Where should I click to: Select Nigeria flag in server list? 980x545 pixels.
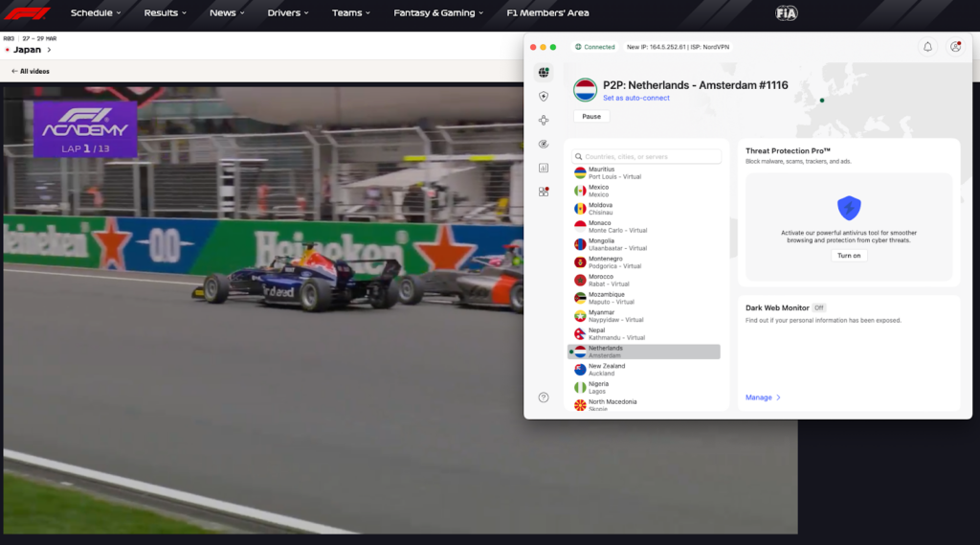pos(580,387)
